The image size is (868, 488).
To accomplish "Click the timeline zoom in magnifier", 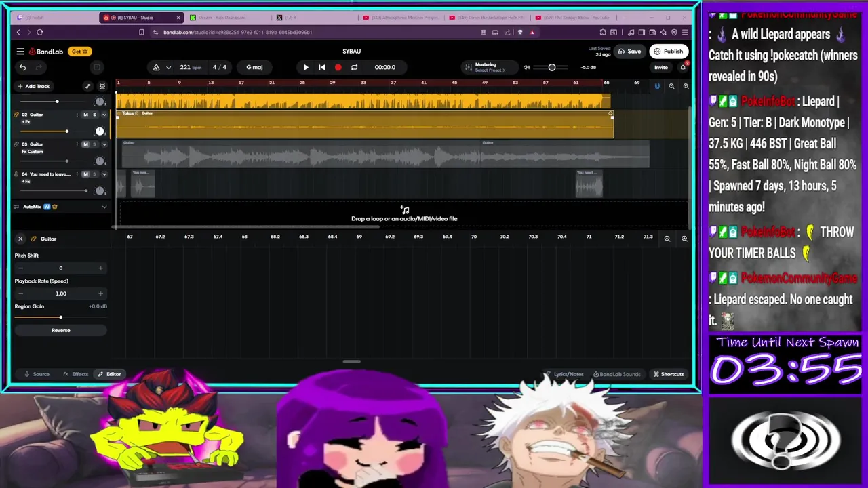I will 686,86.
